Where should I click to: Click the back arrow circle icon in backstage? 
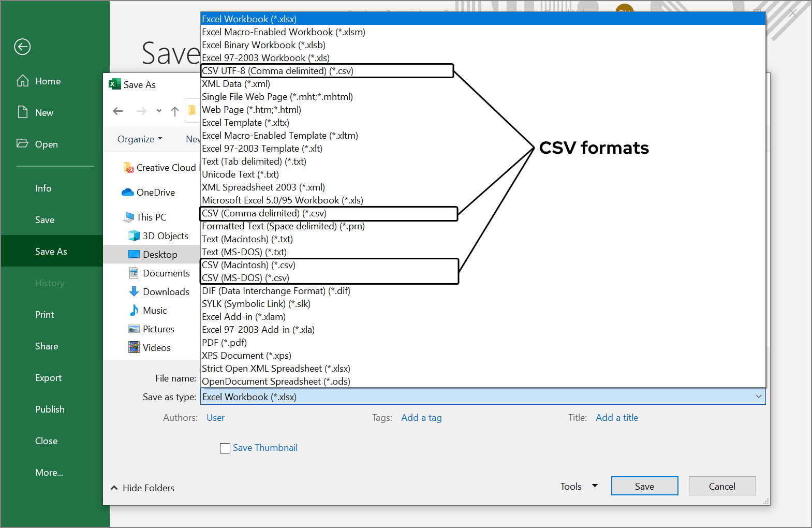[22, 47]
